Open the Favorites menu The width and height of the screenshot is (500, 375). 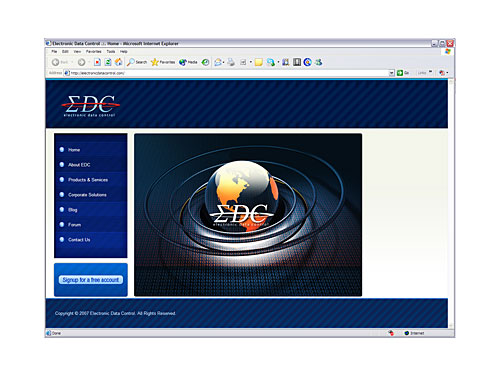[93, 52]
